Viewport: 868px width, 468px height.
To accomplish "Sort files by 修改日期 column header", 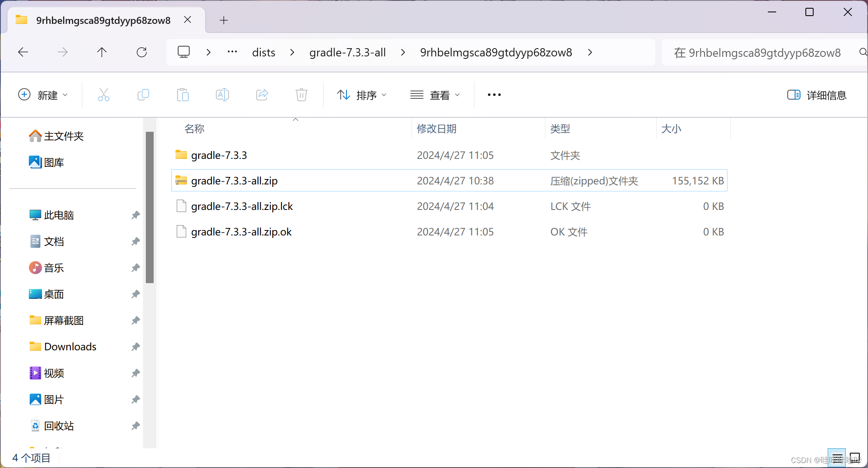I will tap(436, 129).
